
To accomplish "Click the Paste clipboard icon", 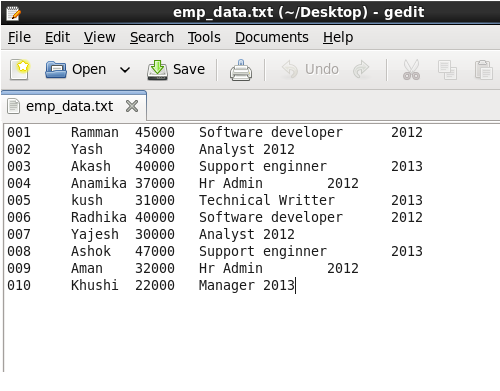I will pyautogui.click(x=484, y=70).
